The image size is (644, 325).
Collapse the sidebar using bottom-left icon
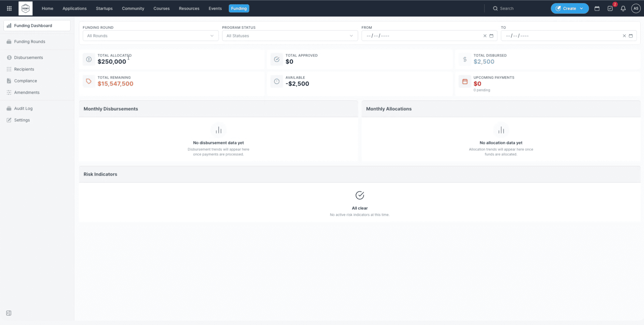pos(9,313)
